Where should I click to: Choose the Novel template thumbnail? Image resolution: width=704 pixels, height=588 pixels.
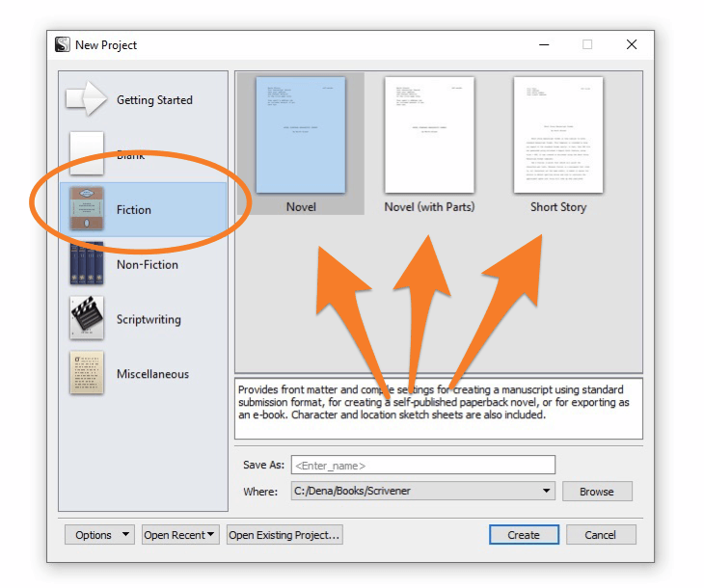(300, 135)
